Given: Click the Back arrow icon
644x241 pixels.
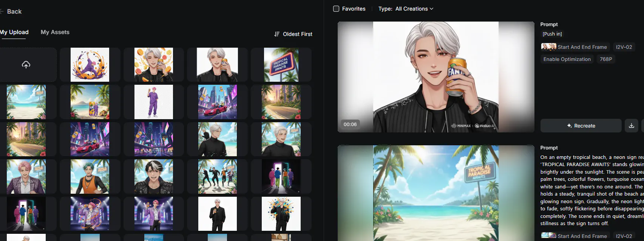Looking at the screenshot, I should (2, 11).
